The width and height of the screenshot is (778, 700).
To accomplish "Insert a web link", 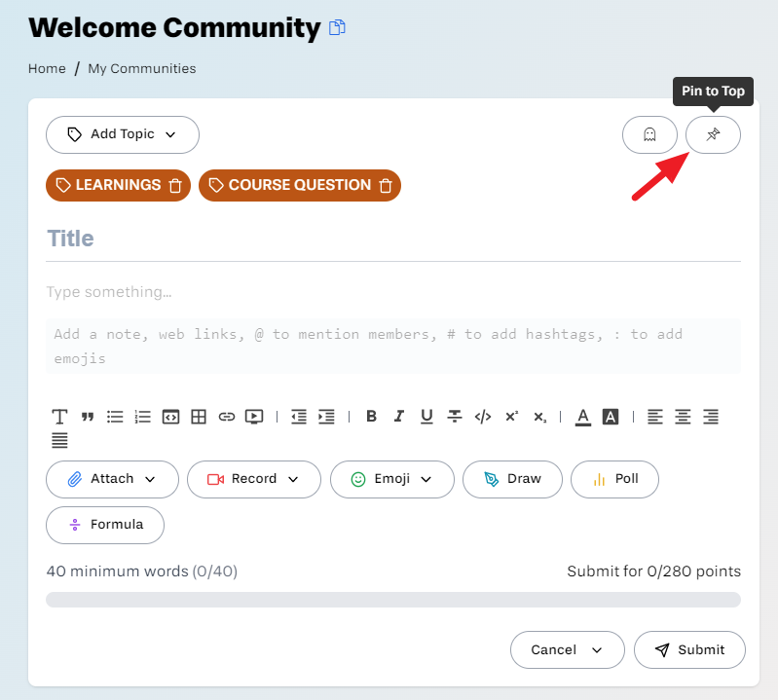I will (x=226, y=417).
